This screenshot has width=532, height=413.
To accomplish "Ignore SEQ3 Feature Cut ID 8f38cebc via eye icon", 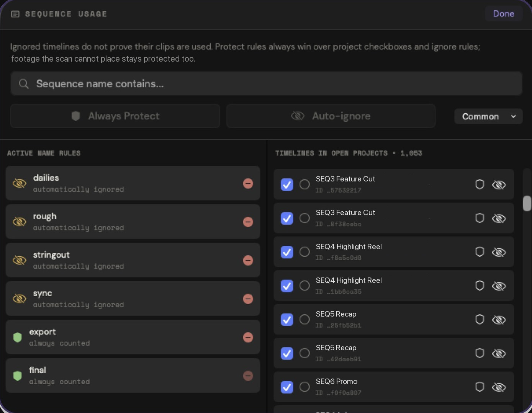I will 499,219.
